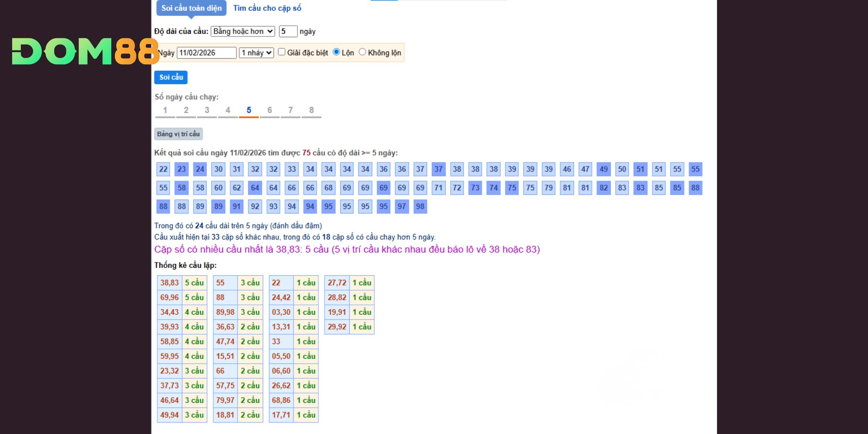Click the Ngày date input field
868x434 pixels.
(206, 53)
